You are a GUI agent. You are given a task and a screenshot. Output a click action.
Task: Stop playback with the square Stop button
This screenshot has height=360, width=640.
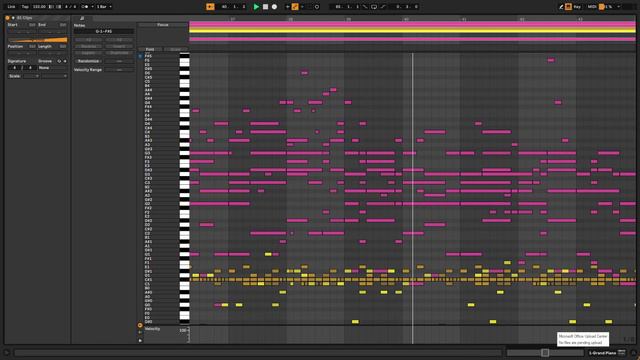(x=265, y=7)
